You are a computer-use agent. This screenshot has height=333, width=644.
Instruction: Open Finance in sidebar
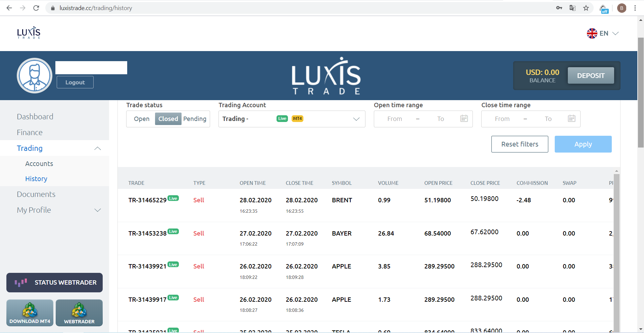[x=30, y=132]
